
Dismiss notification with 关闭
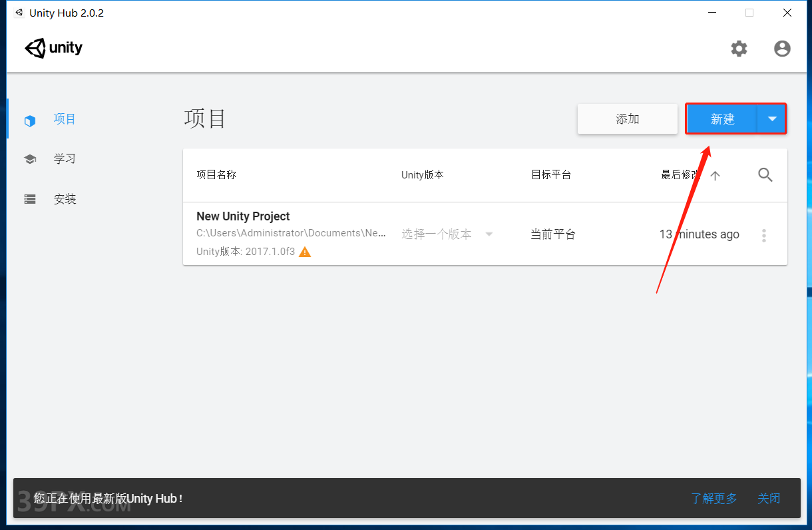click(769, 498)
